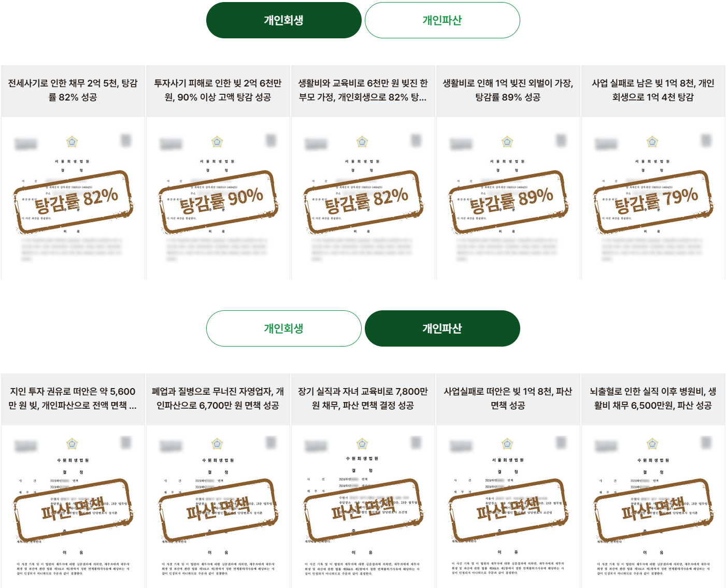Select the top filled 개인회생 tab
The height and width of the screenshot is (588, 728).
[x=283, y=20]
